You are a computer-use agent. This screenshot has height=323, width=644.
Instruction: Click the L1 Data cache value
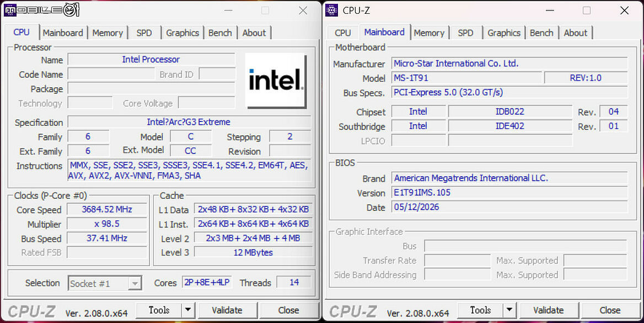253,209
